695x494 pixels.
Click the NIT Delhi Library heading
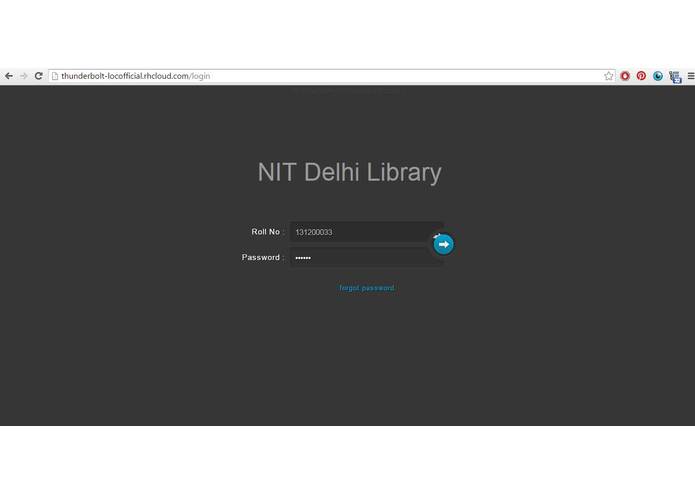click(x=349, y=172)
